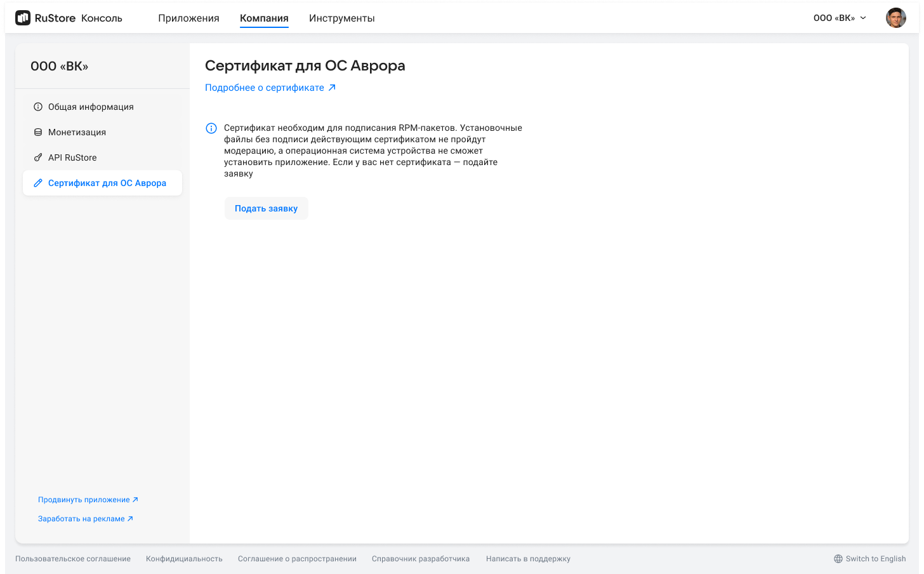Click the key icon beside API RuStore

coord(38,157)
